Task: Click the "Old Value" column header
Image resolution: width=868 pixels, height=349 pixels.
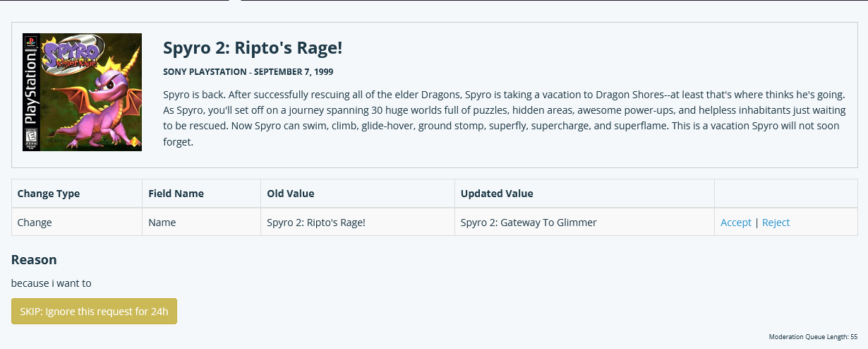Action: 358,194
